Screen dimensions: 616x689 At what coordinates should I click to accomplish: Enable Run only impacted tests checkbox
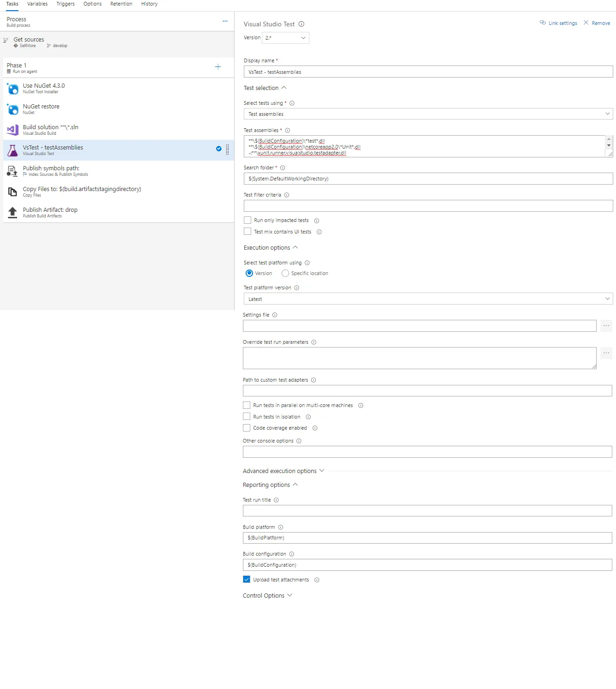[248, 221]
